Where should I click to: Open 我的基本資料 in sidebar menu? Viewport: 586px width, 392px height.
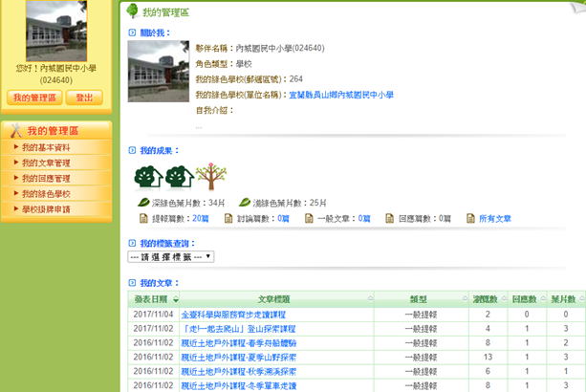click(x=46, y=148)
